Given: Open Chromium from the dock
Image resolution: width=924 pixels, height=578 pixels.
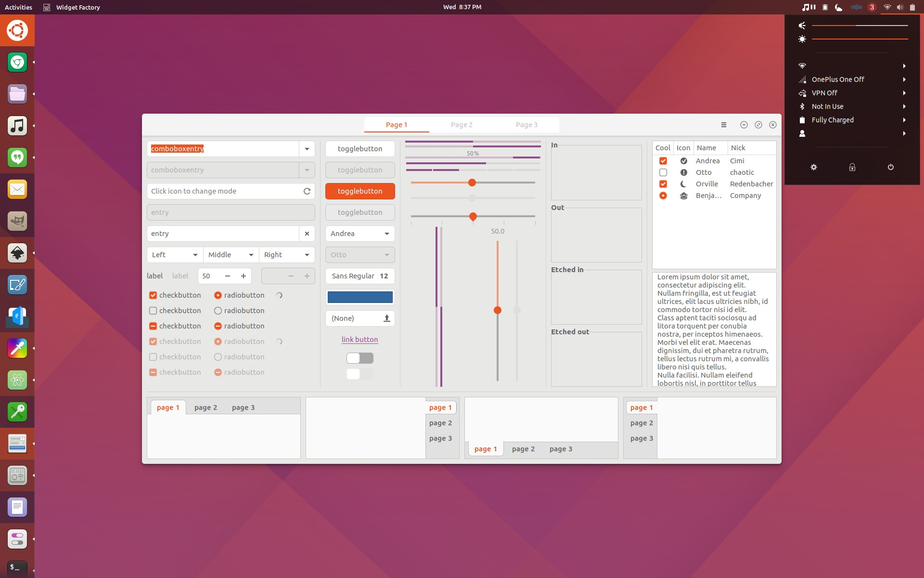Looking at the screenshot, I should 17,62.
